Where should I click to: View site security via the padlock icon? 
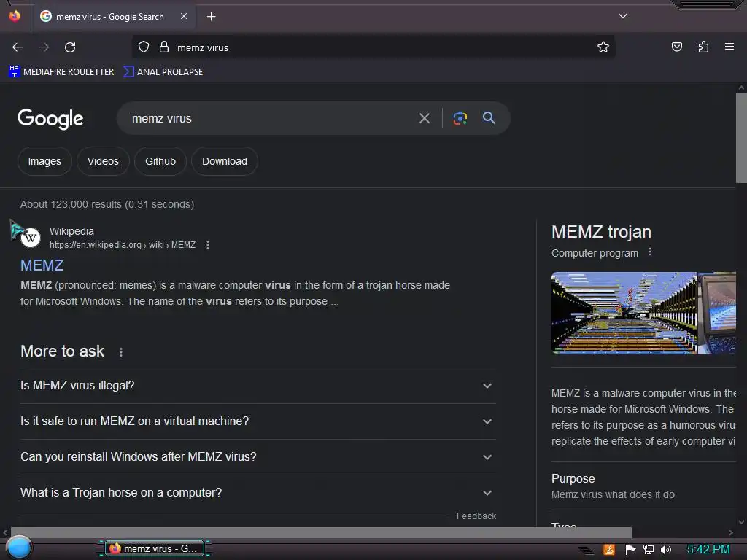coord(164,47)
